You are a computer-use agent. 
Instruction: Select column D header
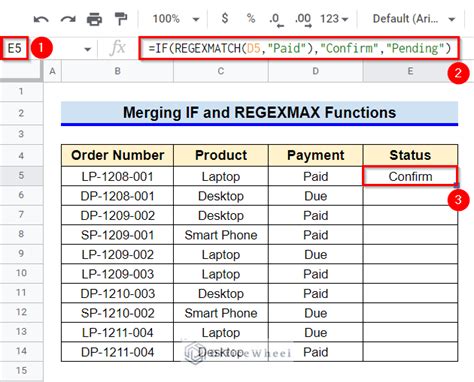(315, 71)
